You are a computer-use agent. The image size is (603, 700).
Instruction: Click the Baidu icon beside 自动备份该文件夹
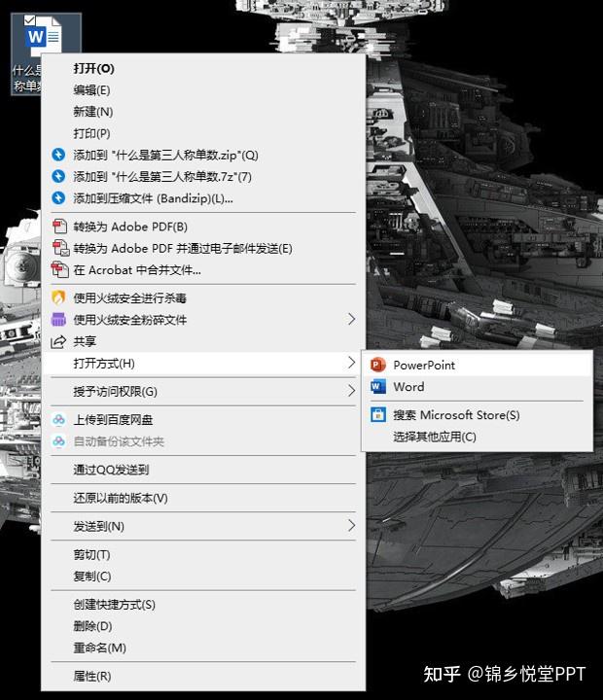click(59, 441)
